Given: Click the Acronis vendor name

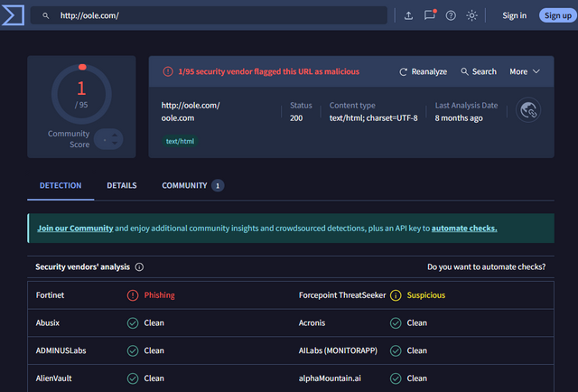Looking at the screenshot, I should (x=312, y=323).
